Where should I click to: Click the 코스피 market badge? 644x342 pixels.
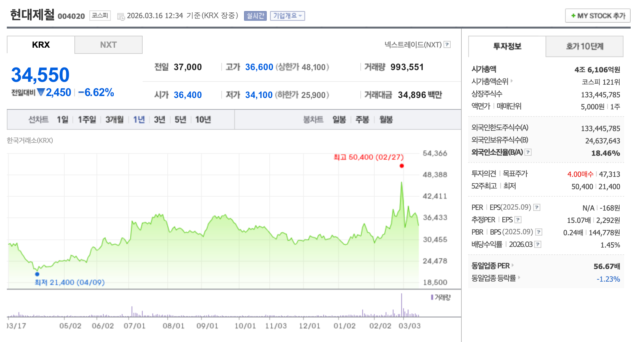(x=100, y=15)
